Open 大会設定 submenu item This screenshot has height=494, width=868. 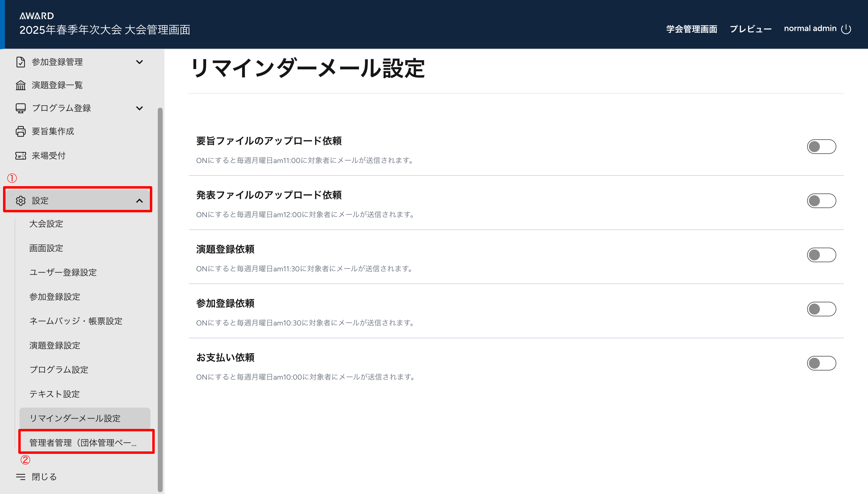(x=46, y=224)
